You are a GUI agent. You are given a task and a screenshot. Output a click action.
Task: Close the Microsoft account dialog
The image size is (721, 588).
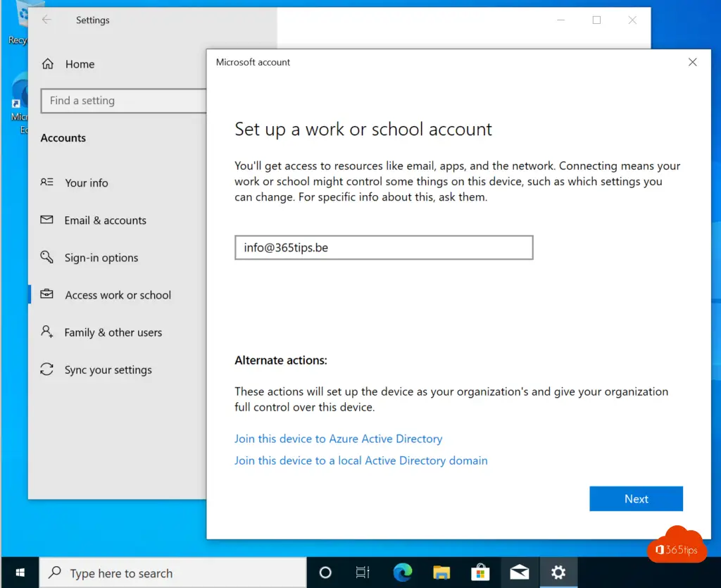pyautogui.click(x=692, y=62)
